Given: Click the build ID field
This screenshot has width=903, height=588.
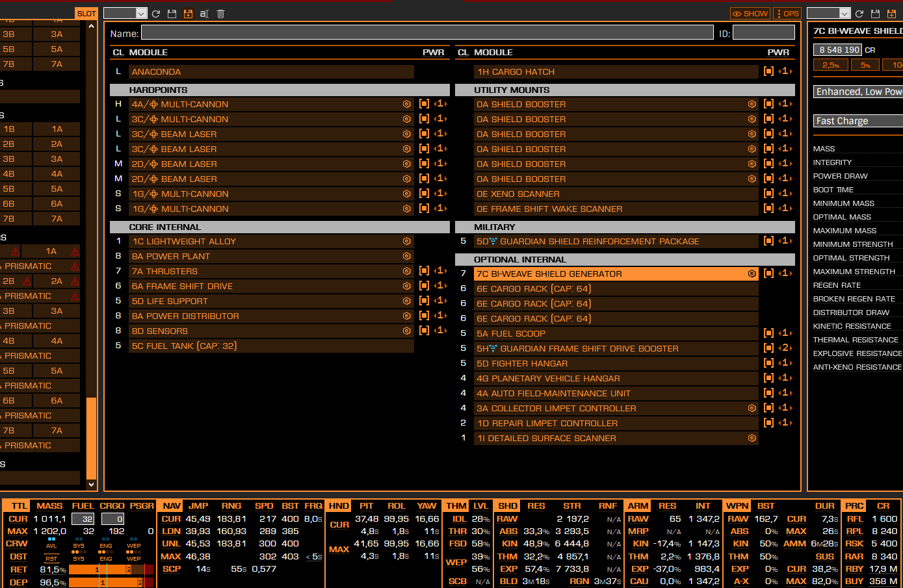Looking at the screenshot, I should click(x=764, y=32).
